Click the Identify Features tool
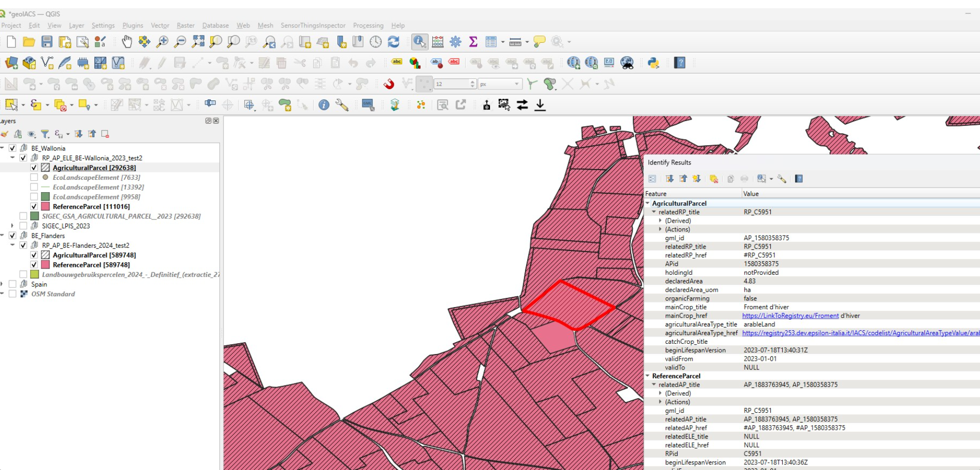Image resolution: width=980 pixels, height=470 pixels. click(419, 42)
